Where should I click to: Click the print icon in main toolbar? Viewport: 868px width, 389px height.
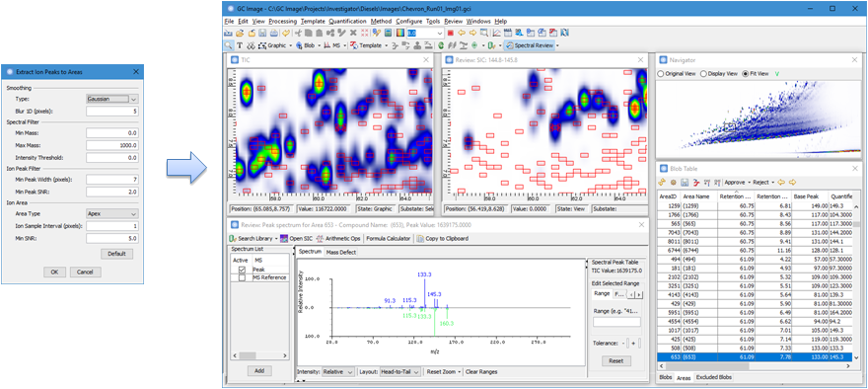(x=274, y=34)
